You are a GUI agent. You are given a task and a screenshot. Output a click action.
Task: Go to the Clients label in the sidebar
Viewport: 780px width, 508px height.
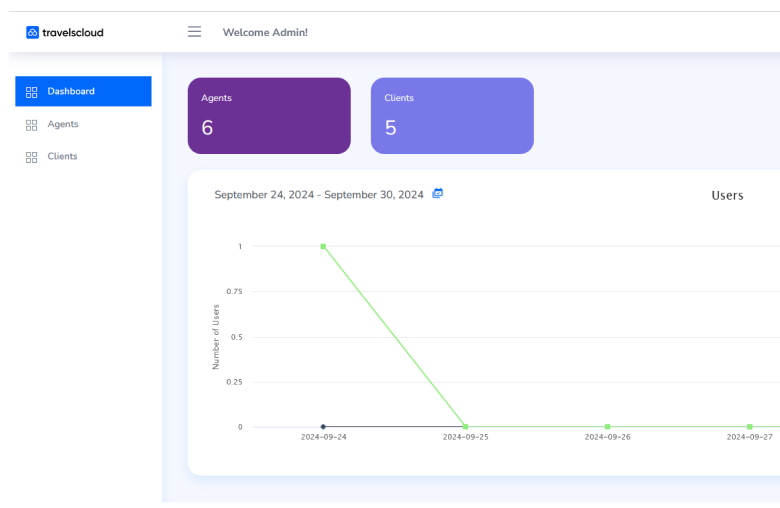(62, 156)
